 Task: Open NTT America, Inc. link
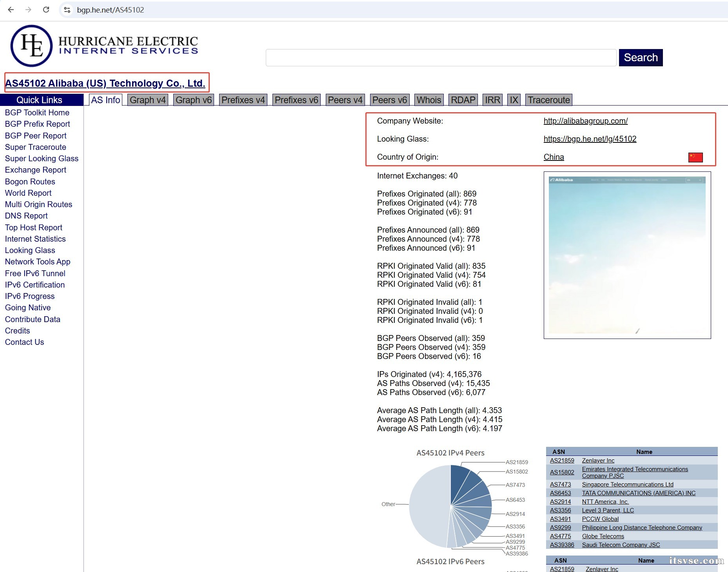(x=605, y=502)
